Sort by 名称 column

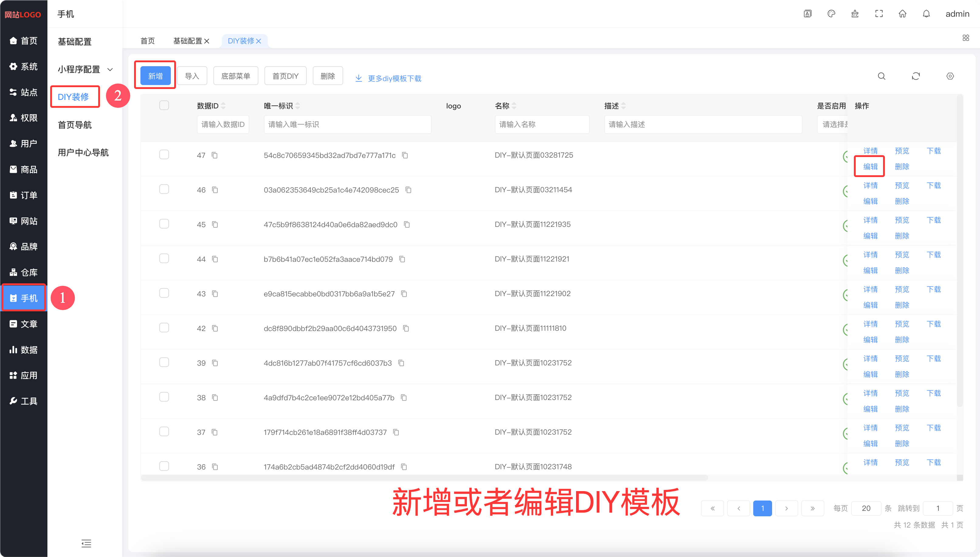pyautogui.click(x=514, y=106)
